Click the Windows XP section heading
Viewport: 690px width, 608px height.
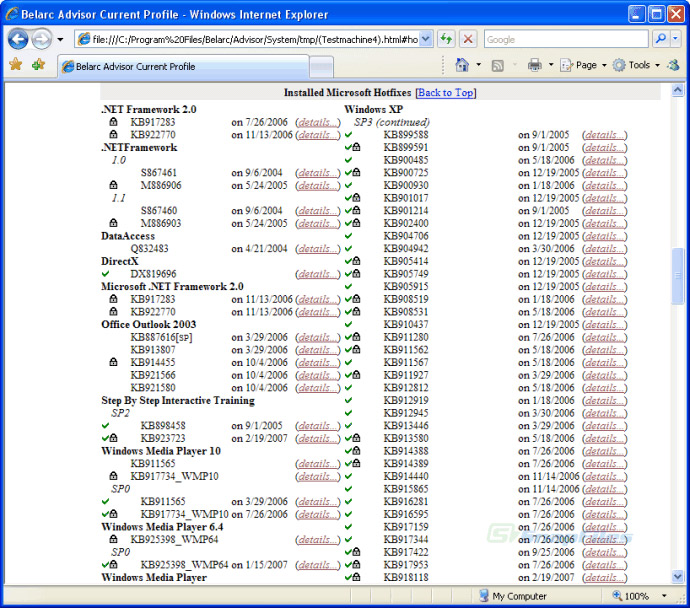click(374, 110)
